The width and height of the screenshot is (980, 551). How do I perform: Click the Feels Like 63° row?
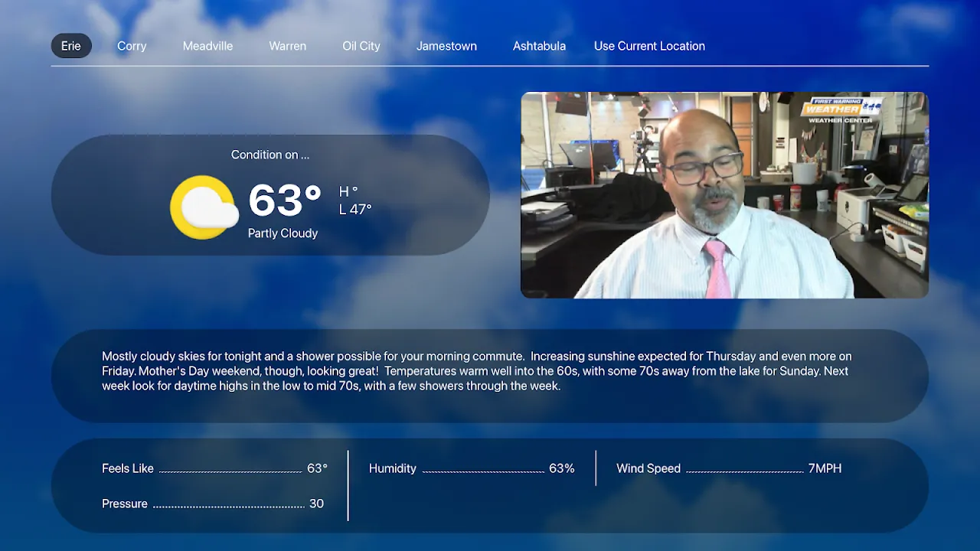point(214,468)
